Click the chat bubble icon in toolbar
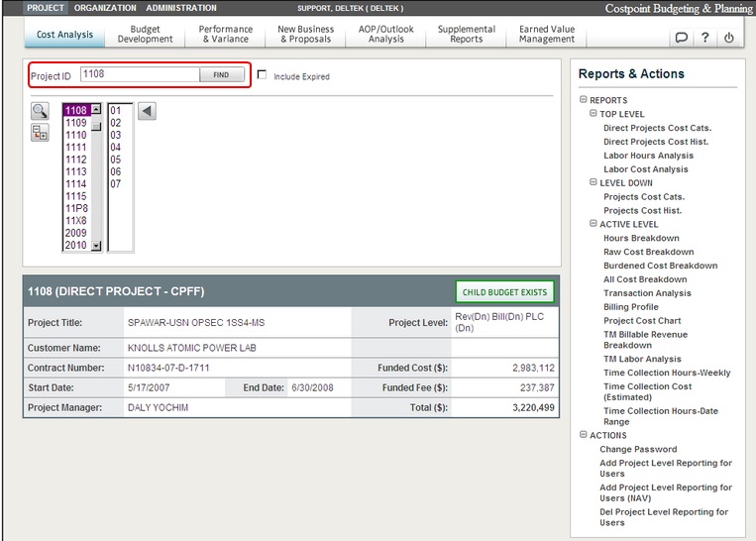The width and height of the screenshot is (756, 541). pos(681,38)
